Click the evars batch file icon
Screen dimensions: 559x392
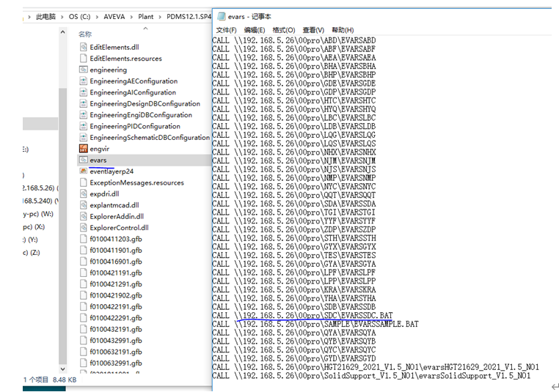[x=84, y=160]
